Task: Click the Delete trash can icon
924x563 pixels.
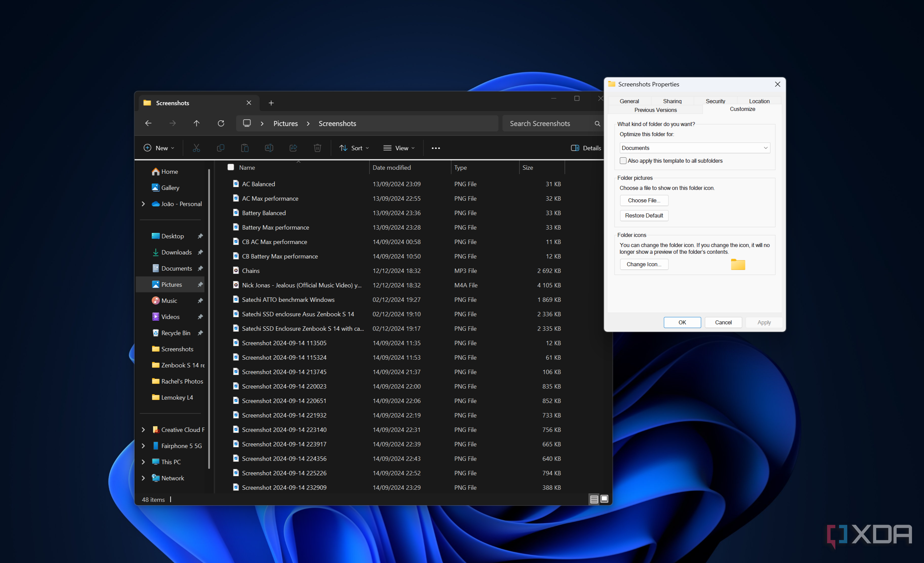Action: [x=317, y=148]
